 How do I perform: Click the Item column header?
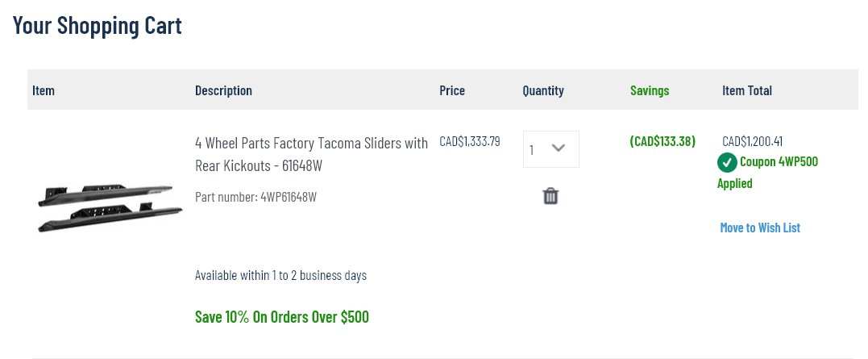44,90
